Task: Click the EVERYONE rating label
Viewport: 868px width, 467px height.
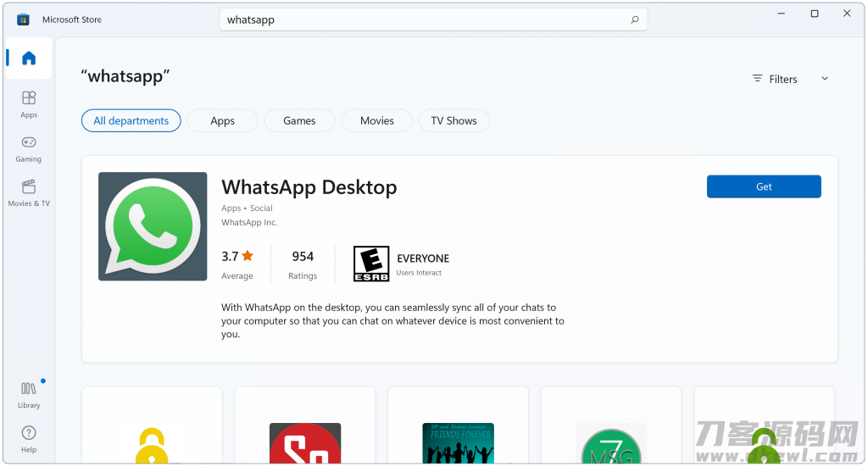Action: [423, 259]
